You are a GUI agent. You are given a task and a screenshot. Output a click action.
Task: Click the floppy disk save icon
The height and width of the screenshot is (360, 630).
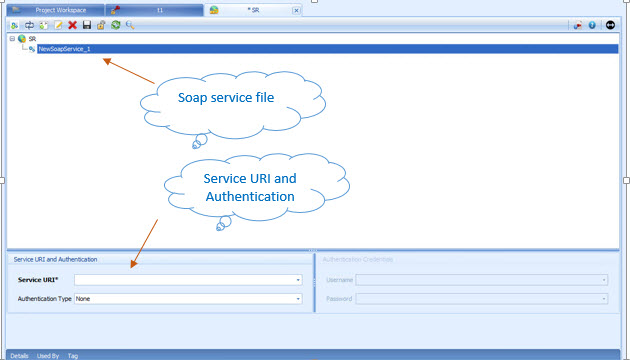pos(87,25)
